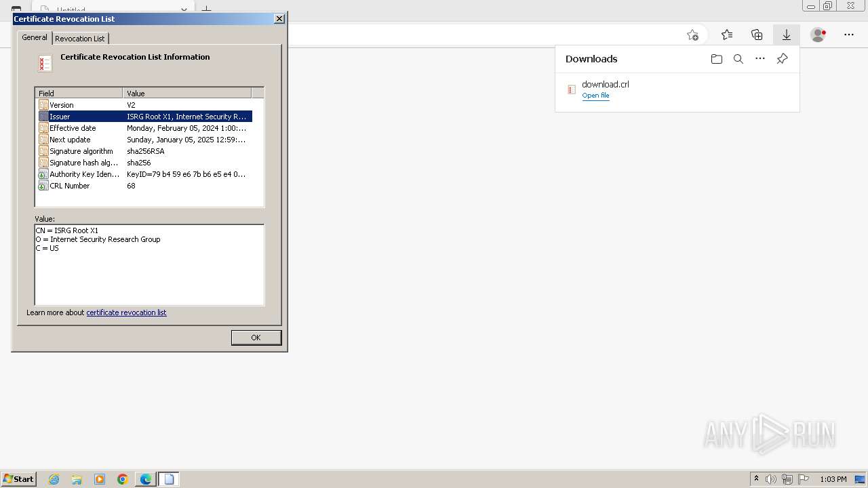Open the Edge Favorites star icon
This screenshot has height=488, width=868.
tap(727, 35)
